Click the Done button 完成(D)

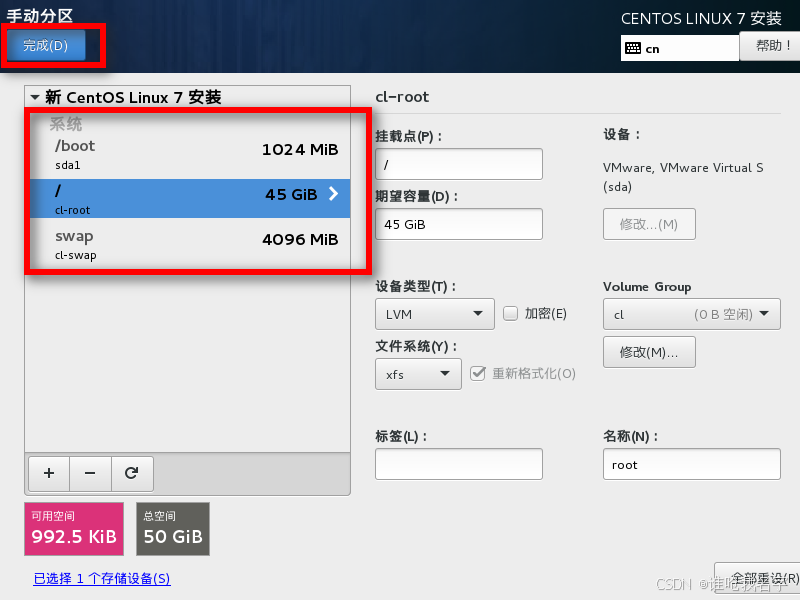[x=46, y=45]
